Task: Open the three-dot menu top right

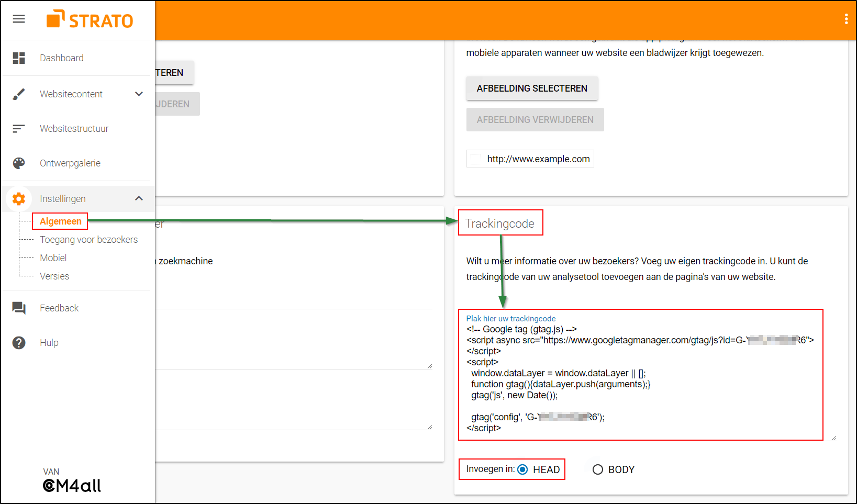Action: point(846,19)
